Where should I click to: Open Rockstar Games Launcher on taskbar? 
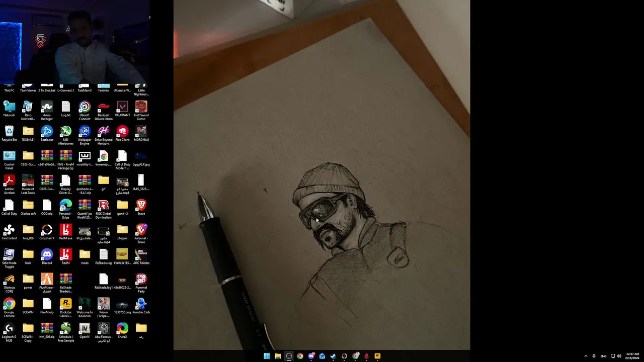click(377, 356)
